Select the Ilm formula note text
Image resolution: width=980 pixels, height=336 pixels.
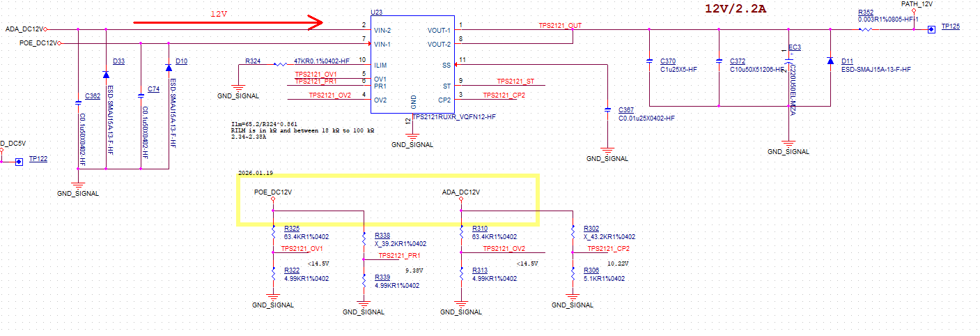pos(302,130)
